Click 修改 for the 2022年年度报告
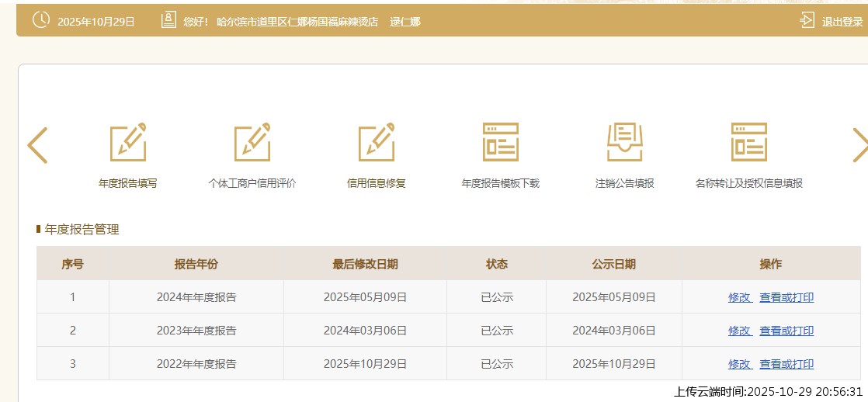868x402 pixels. tap(739, 364)
